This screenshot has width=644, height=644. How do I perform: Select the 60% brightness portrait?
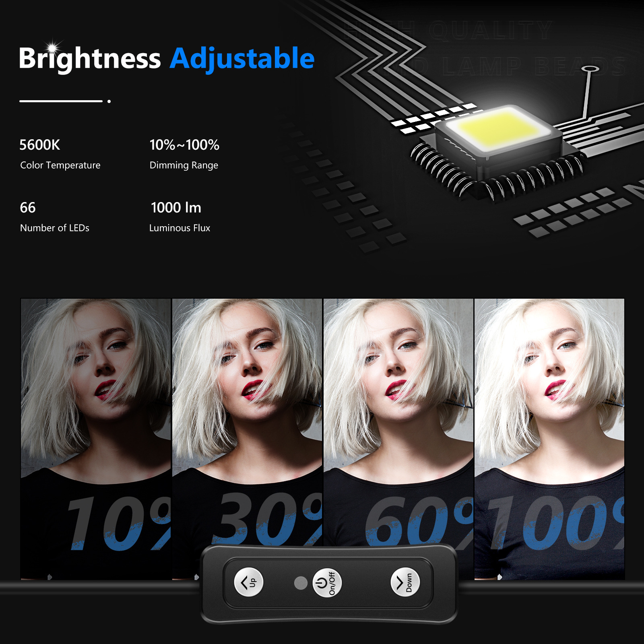398,439
